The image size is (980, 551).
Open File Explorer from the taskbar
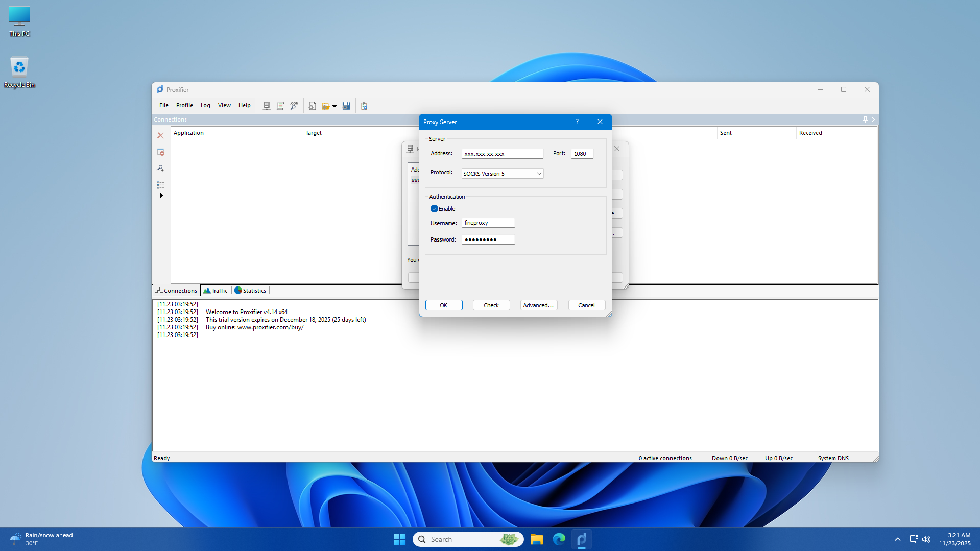point(536,539)
